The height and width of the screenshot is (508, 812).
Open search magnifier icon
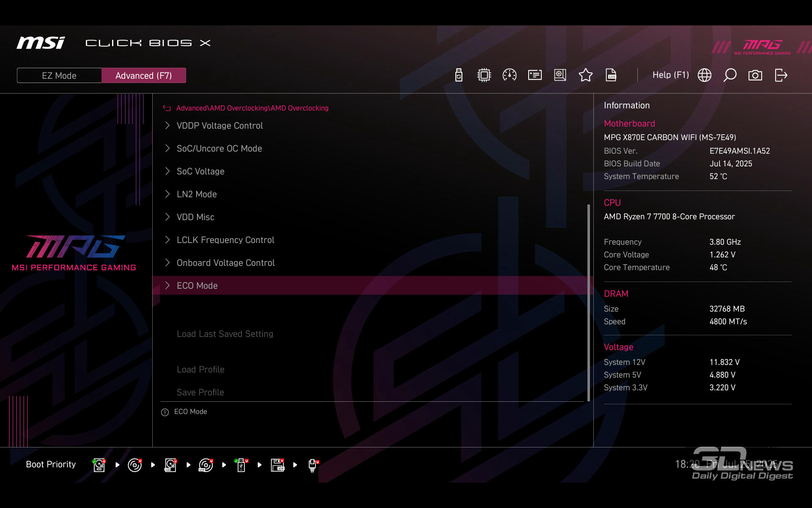(x=730, y=75)
